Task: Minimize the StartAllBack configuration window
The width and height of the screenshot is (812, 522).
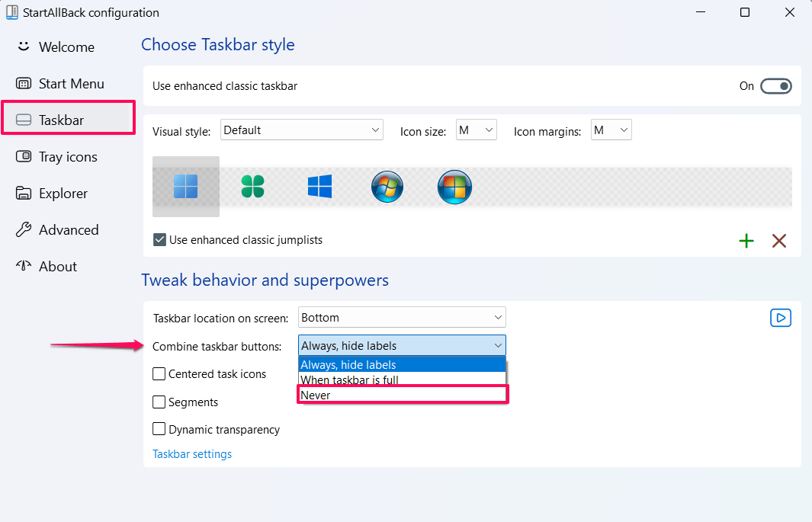Action: [x=701, y=12]
